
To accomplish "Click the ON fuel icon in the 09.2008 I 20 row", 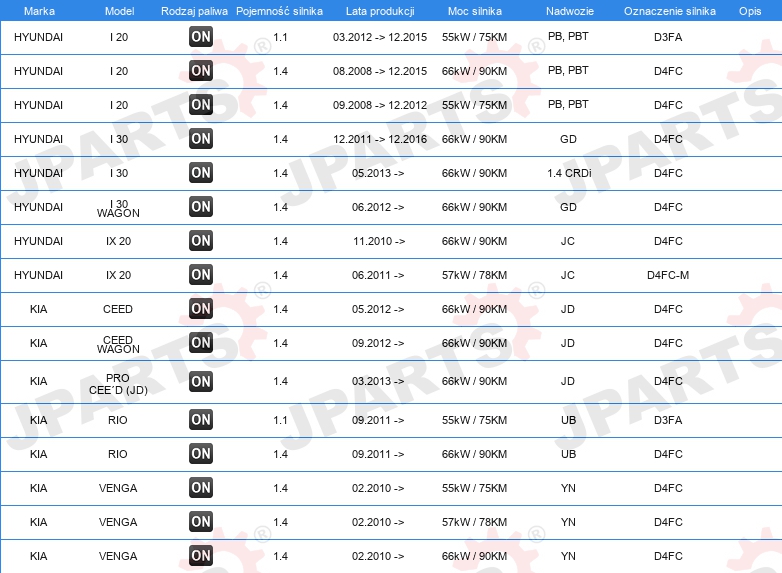I will 200,104.
